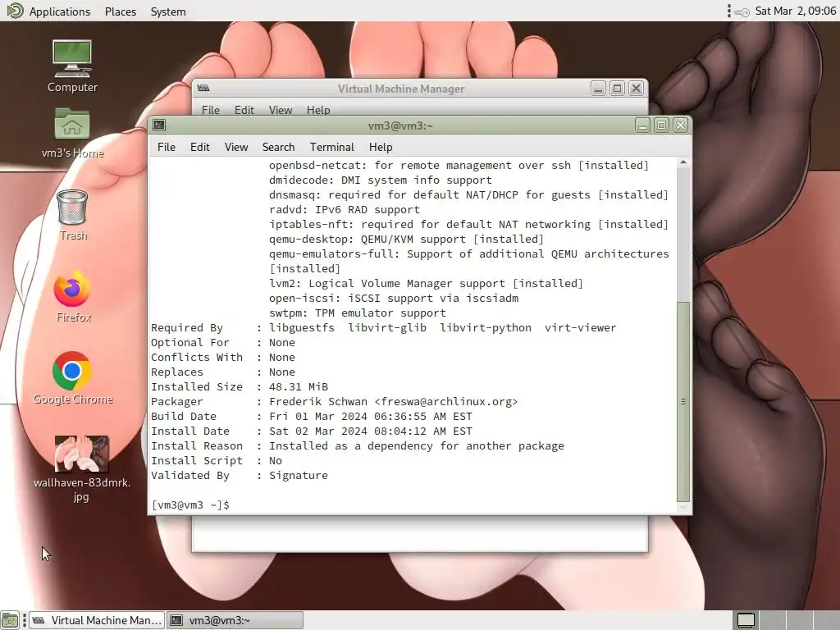
Task: Click the Install Date line in terminal
Action: (312, 431)
